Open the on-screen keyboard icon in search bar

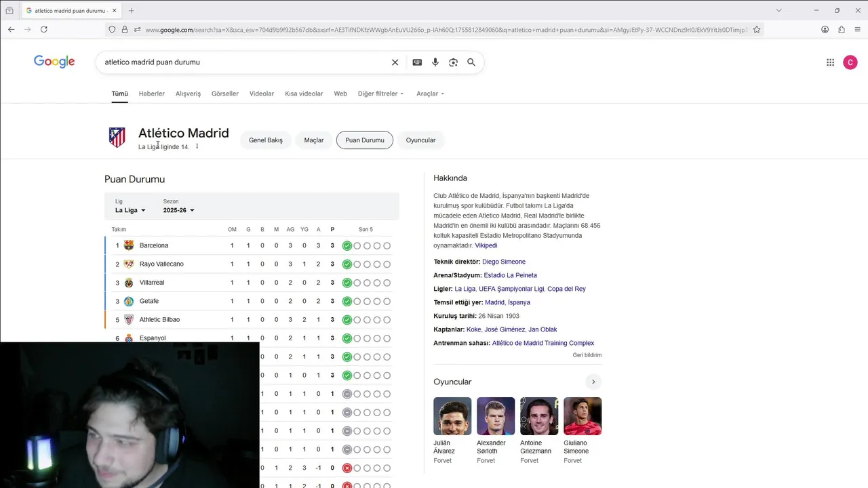[417, 62]
